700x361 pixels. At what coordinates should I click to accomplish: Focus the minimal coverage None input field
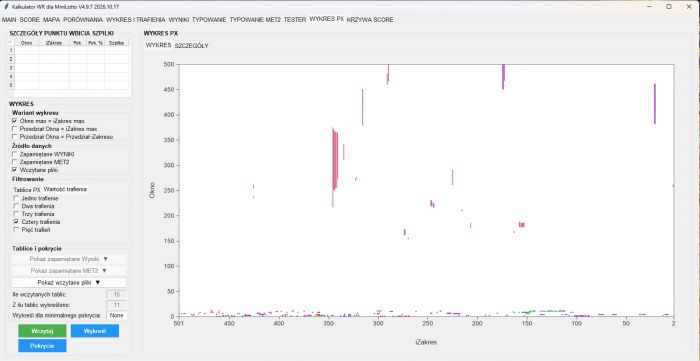[117, 315]
